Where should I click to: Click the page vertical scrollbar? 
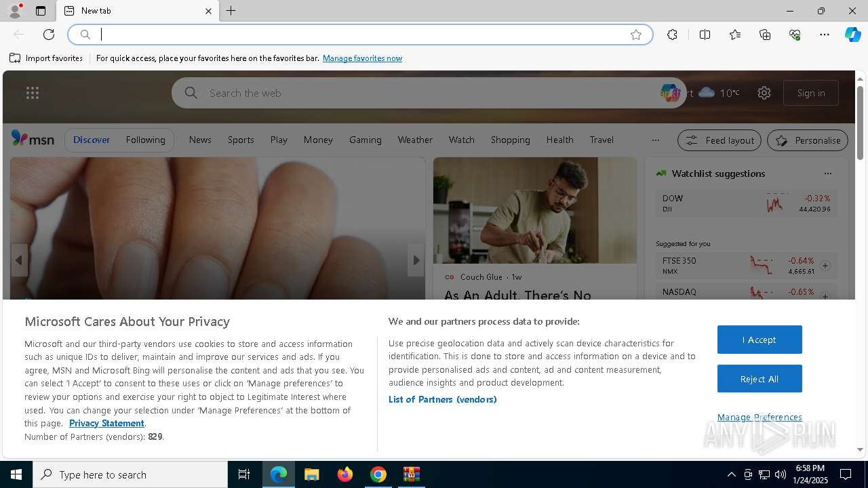point(860,123)
